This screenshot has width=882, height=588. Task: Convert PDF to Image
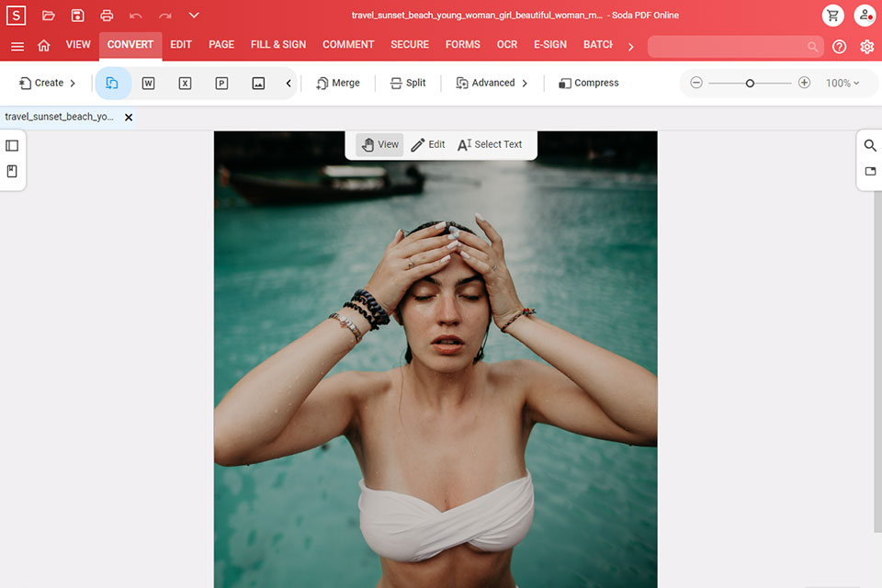click(258, 84)
